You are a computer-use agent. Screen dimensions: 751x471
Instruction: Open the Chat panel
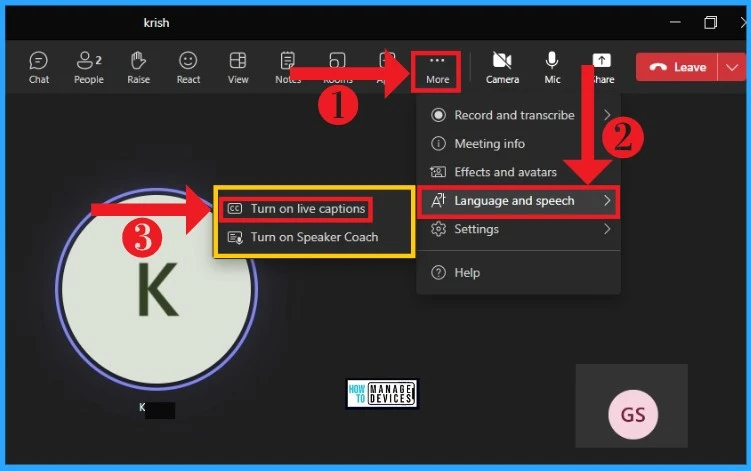click(38, 68)
